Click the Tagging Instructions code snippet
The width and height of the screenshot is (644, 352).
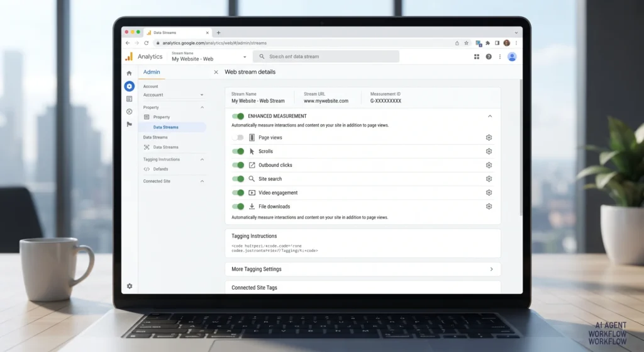[x=274, y=248]
